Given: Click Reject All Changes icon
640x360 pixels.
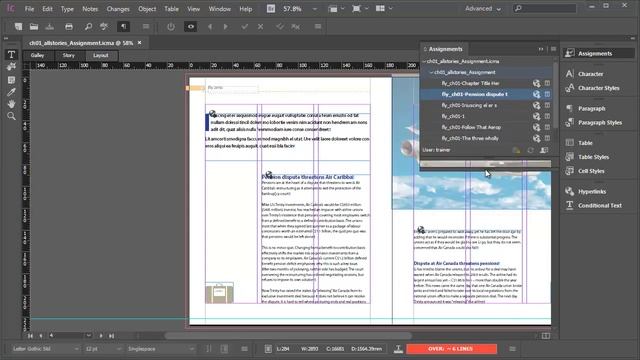Looking at the screenshot, I should (296, 27).
